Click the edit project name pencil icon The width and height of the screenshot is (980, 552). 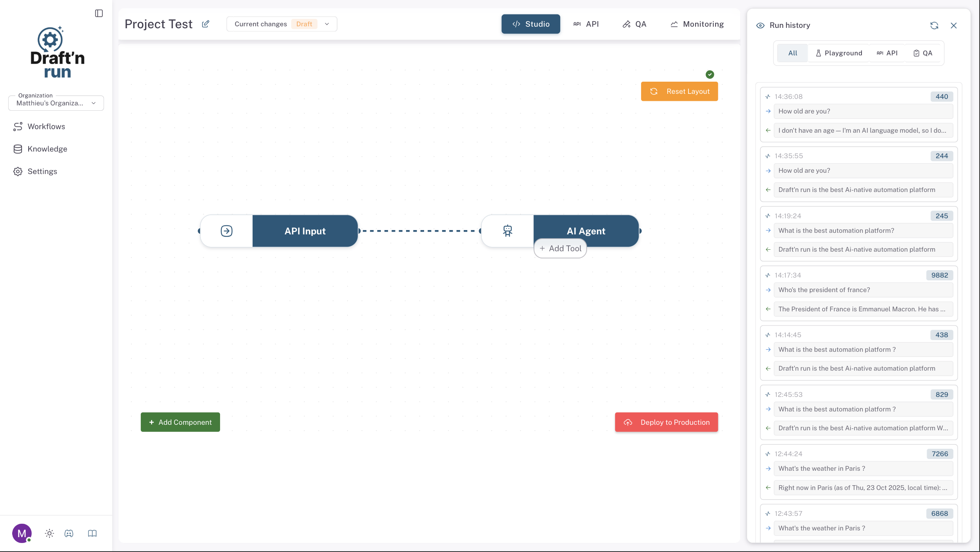pos(206,24)
